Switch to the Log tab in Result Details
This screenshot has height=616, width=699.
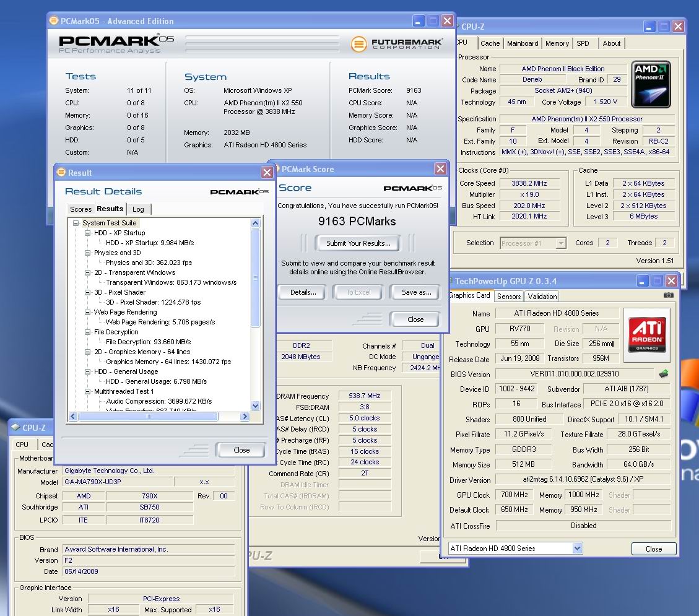(138, 209)
